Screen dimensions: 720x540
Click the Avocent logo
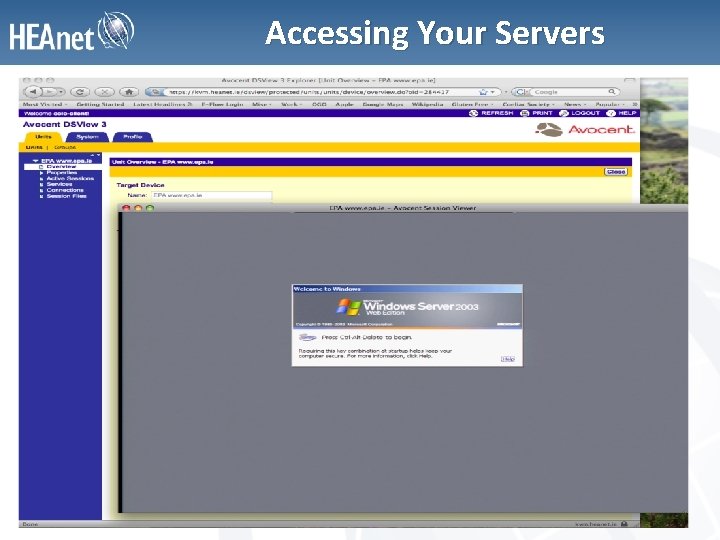584,130
